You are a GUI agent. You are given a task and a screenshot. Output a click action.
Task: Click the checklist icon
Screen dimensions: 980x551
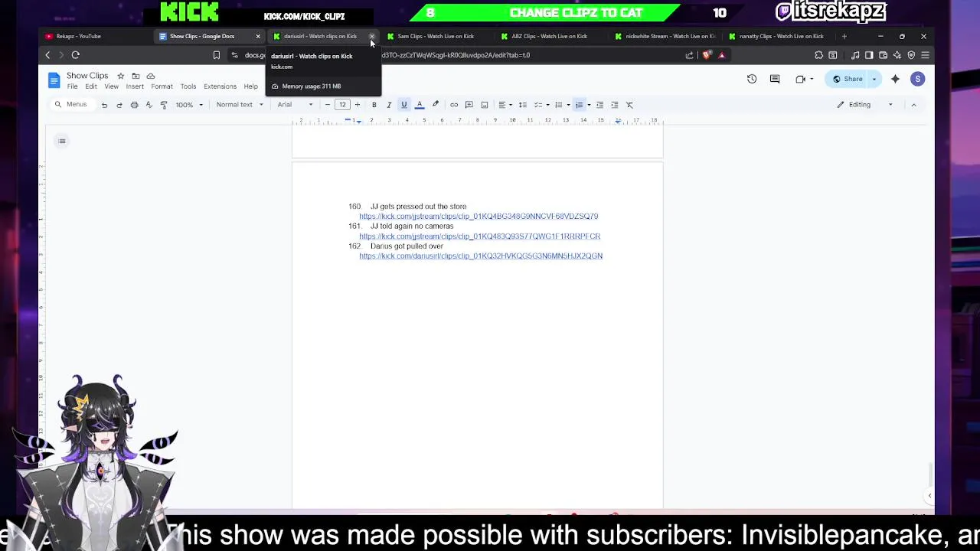(x=537, y=105)
